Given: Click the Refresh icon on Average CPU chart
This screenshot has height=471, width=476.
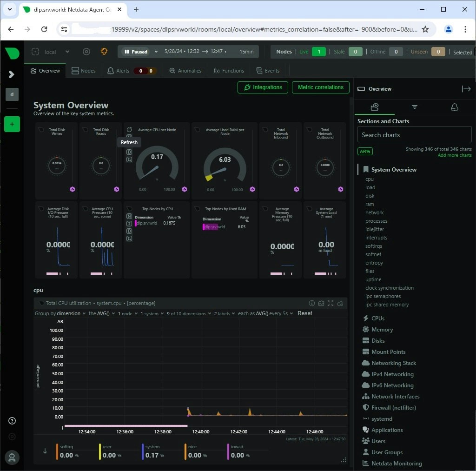Looking at the screenshot, I should pos(129,130).
